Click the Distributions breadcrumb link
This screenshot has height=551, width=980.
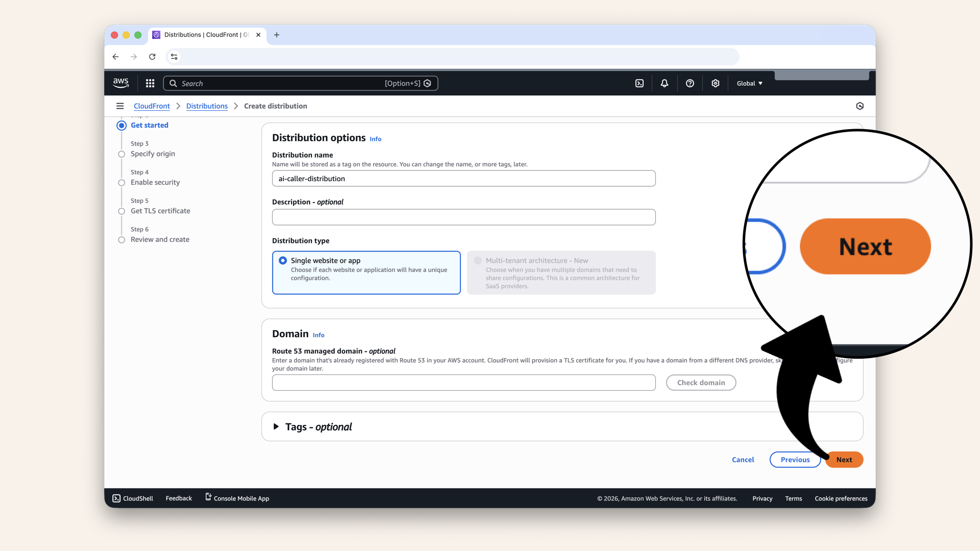coord(207,106)
